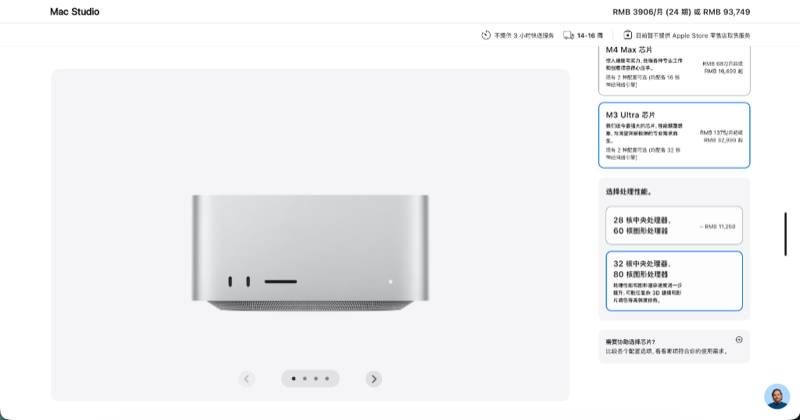The image size is (800, 420).
Task: Open the chat specialist avatar button
Action: [x=777, y=397]
